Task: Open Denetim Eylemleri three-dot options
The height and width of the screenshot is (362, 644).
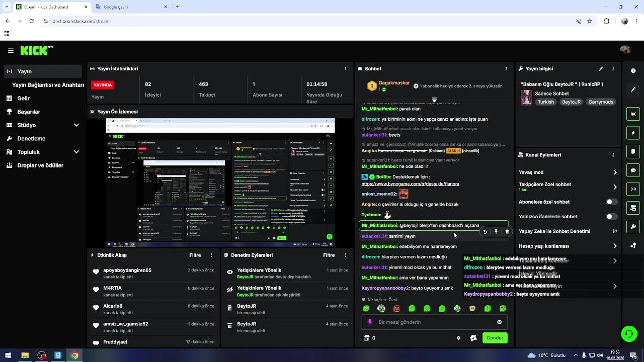Action: click(345, 255)
